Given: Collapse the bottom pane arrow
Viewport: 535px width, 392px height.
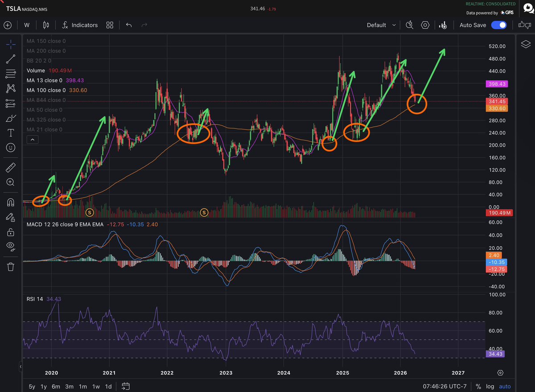Looking at the screenshot, I should (20, 367).
